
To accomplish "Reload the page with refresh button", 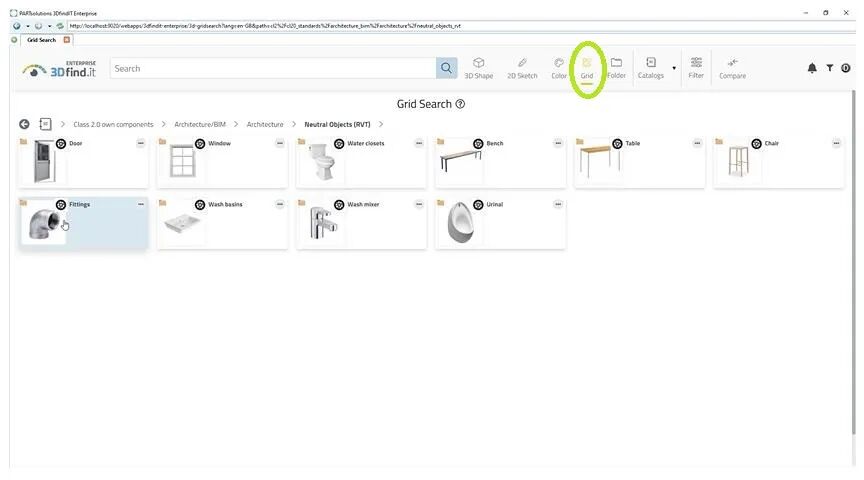I will [60, 26].
